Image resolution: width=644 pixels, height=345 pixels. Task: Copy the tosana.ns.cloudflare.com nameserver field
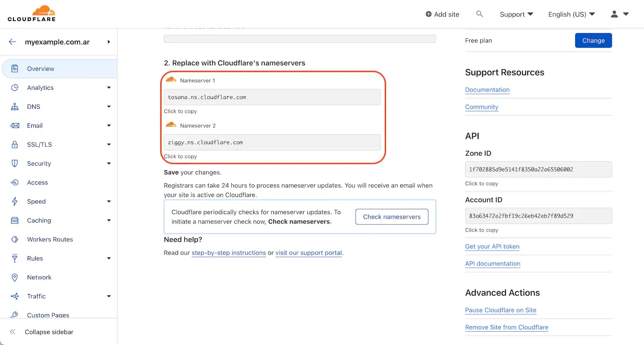(x=272, y=97)
